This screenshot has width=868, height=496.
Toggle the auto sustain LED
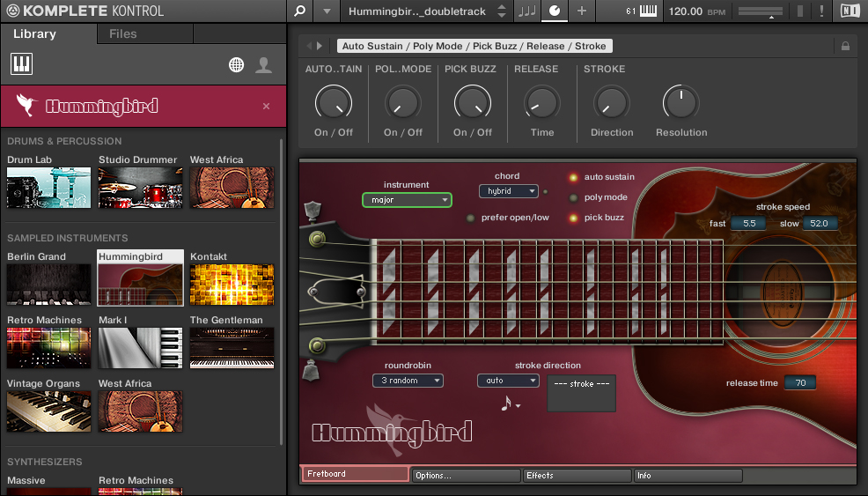(x=573, y=177)
